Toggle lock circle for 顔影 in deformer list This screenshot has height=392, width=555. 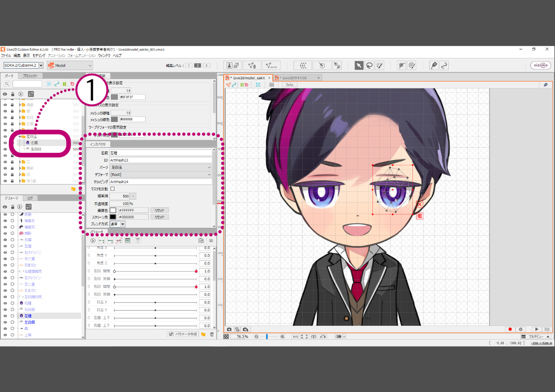click(x=12, y=233)
